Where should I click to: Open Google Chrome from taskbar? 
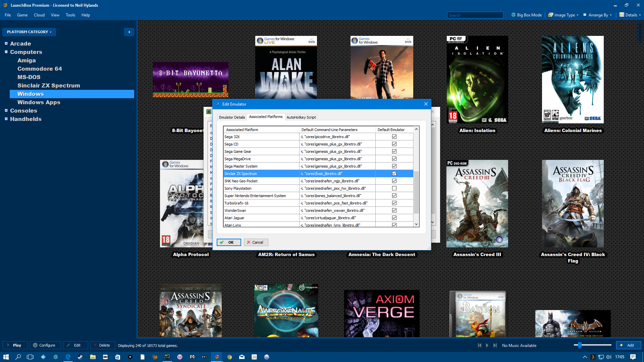(x=229, y=357)
